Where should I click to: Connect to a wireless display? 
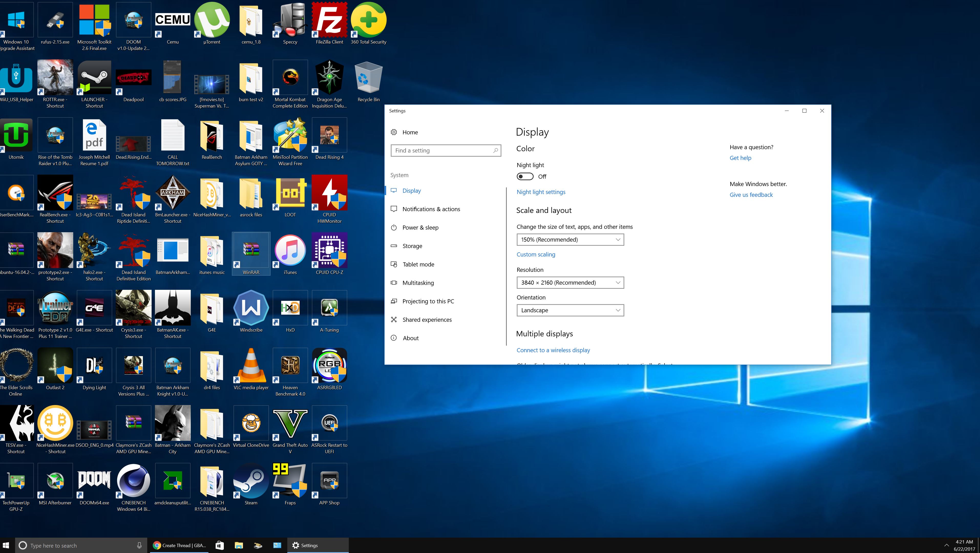[553, 350]
